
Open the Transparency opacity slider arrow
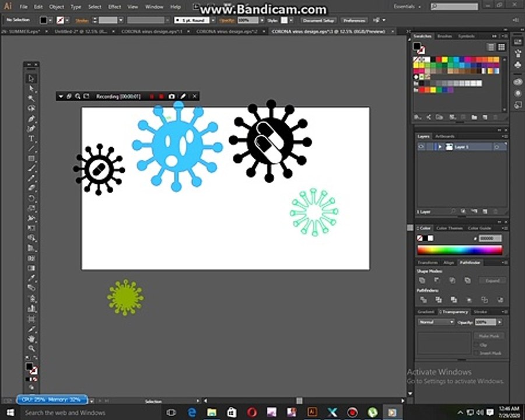point(499,322)
